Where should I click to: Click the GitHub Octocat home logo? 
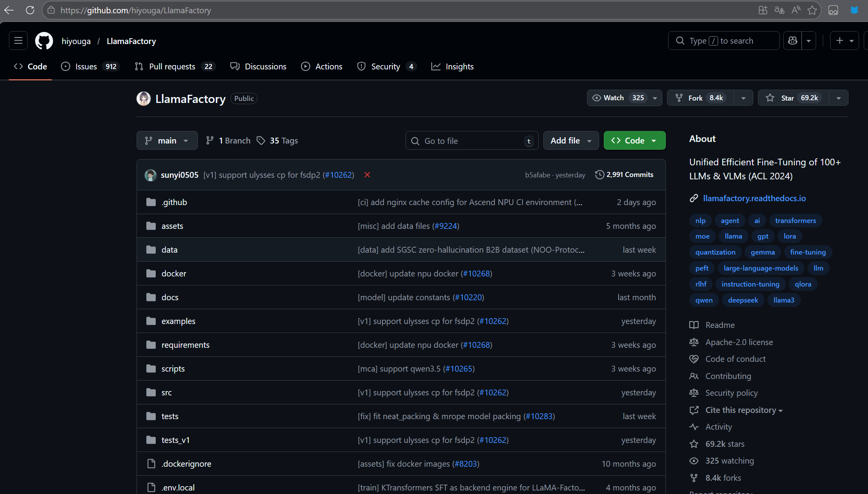[x=44, y=41]
